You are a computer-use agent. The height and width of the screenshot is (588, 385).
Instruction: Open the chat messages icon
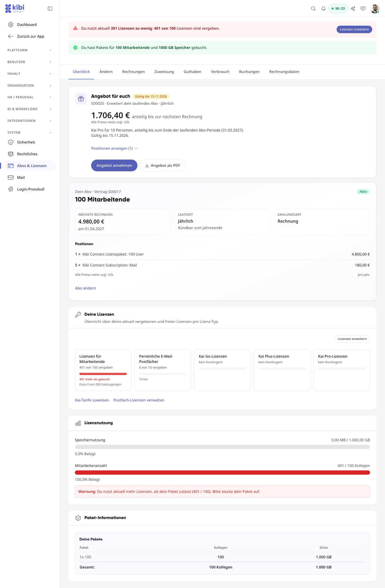363,9
